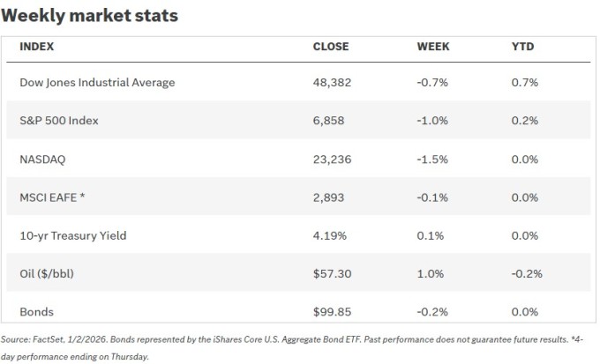Click the NASDAQ weekly change -1.5%
This screenshot has height=364, width=600.
[x=432, y=160]
